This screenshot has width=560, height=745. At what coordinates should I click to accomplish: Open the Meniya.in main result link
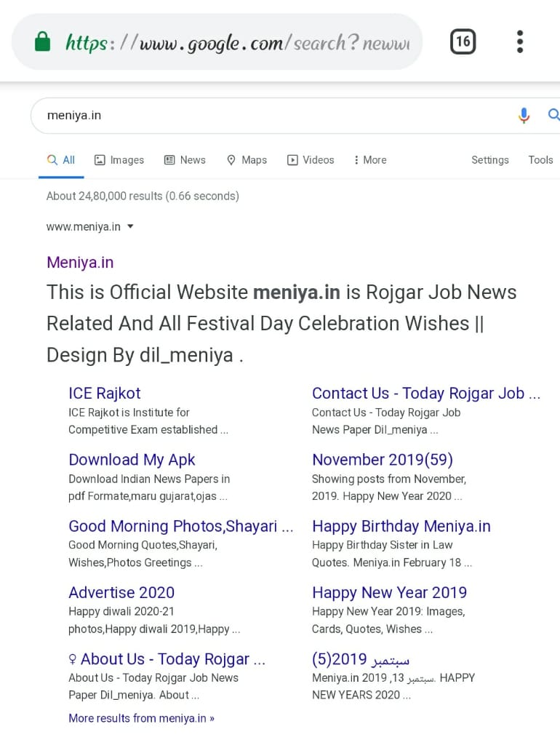click(x=80, y=263)
